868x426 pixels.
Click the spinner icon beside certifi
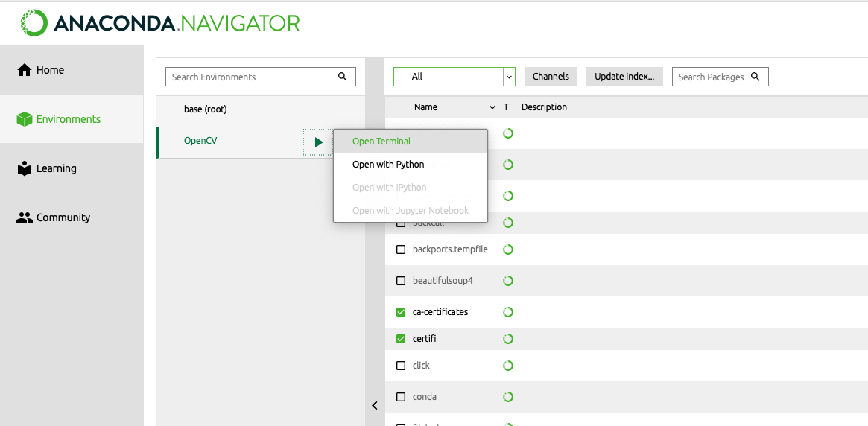coord(507,339)
